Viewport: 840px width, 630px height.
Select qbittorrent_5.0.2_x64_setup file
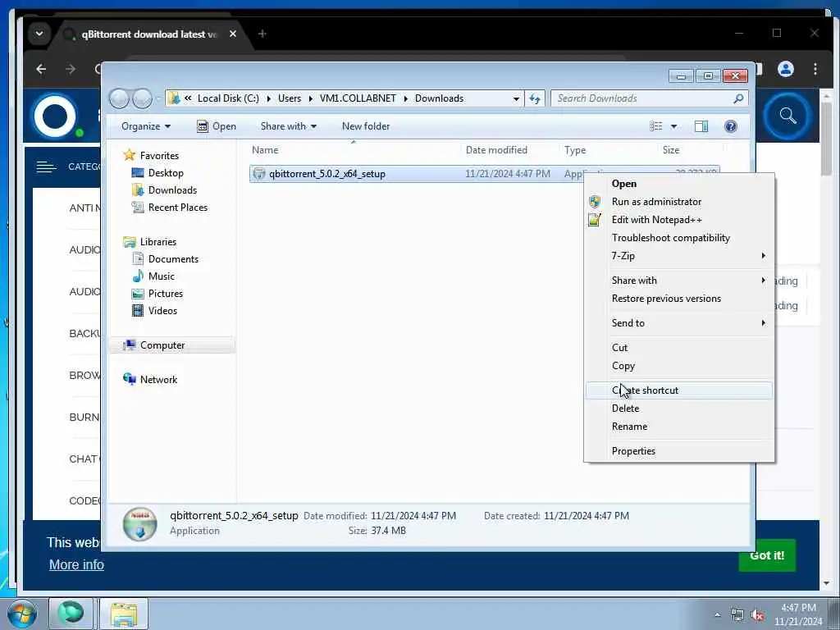tap(326, 174)
